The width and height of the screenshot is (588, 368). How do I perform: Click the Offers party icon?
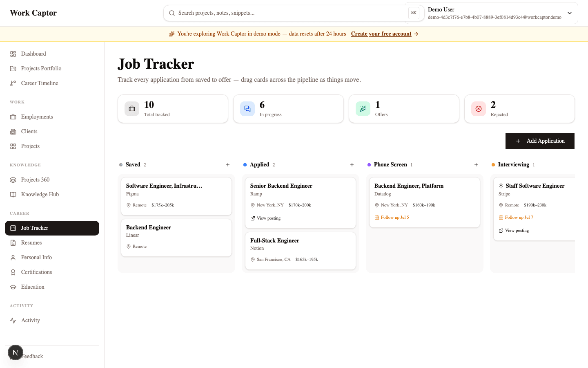[363, 109]
